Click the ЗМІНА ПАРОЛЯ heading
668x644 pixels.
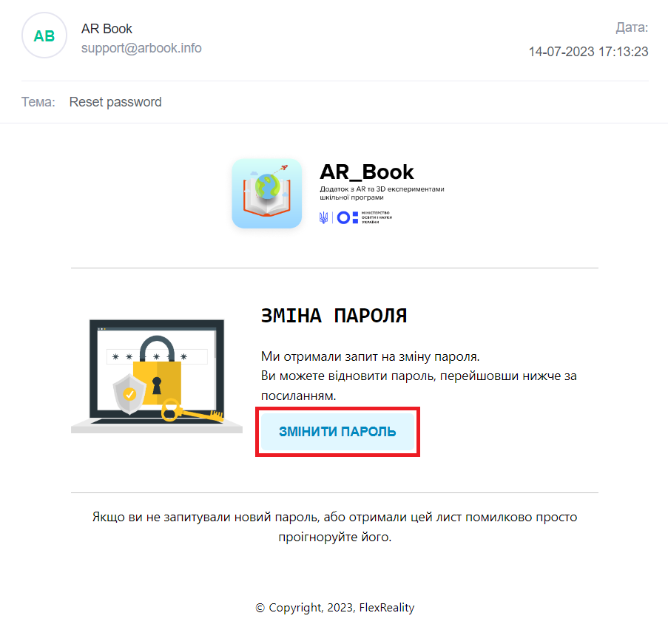334,316
